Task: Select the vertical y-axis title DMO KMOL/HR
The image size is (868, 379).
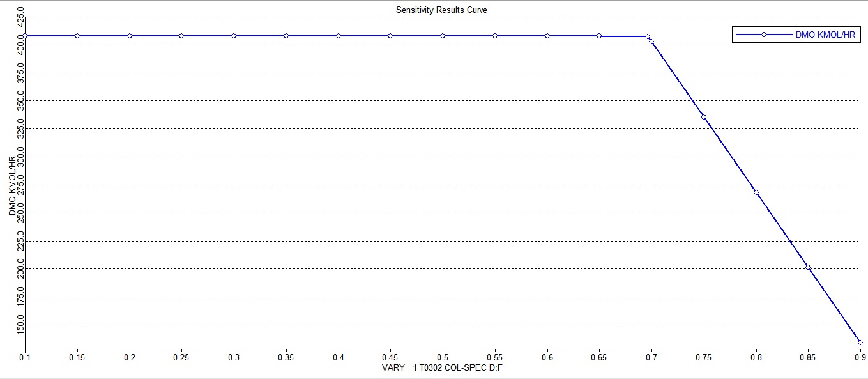Action: [13, 185]
